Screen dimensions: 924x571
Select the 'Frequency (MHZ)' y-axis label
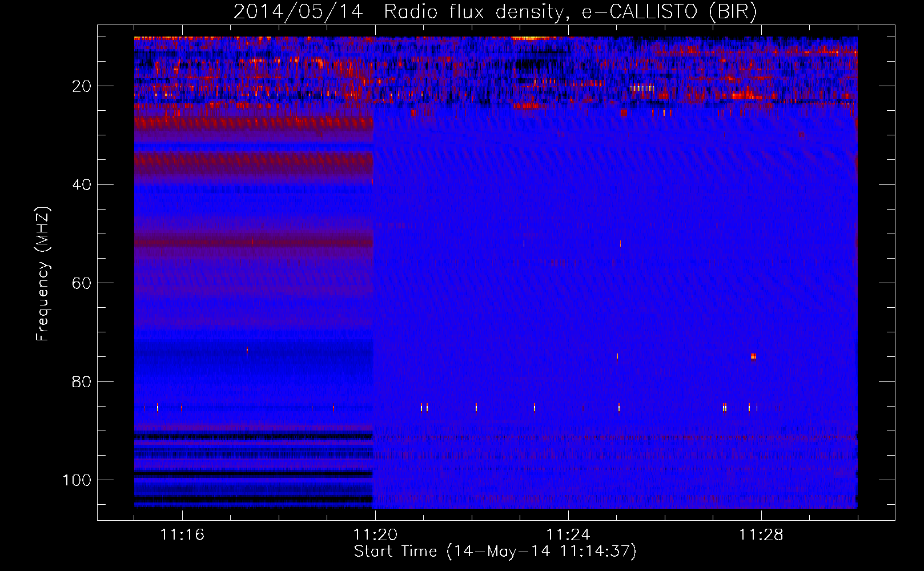coord(43,274)
